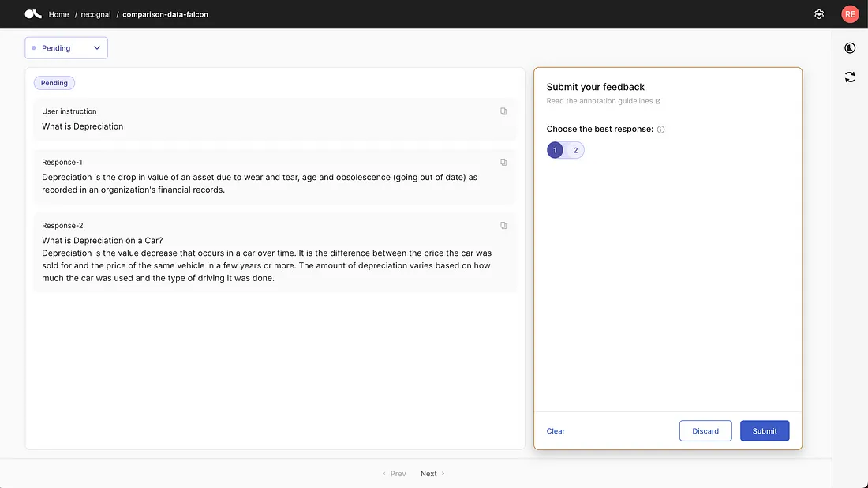Screen dimensions: 868x488
Task: Open comparison-data-falcon breadcrumb
Action: pos(165,14)
